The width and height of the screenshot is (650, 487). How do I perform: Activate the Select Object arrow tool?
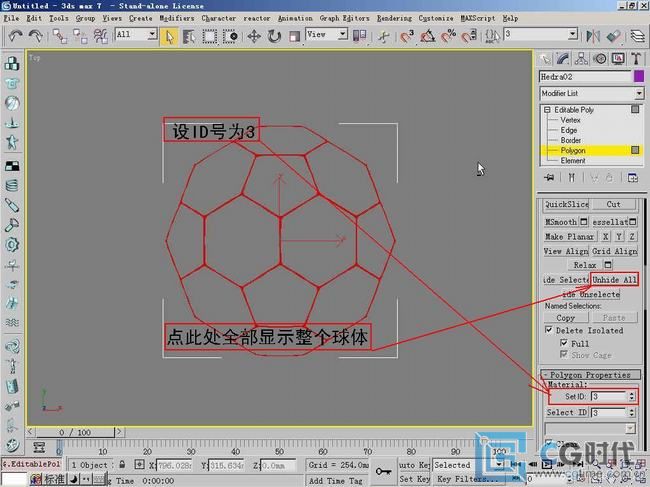pos(169,36)
